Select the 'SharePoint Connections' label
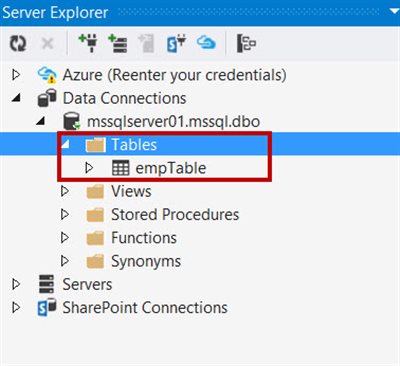This screenshot has height=366, width=400. pos(145,308)
